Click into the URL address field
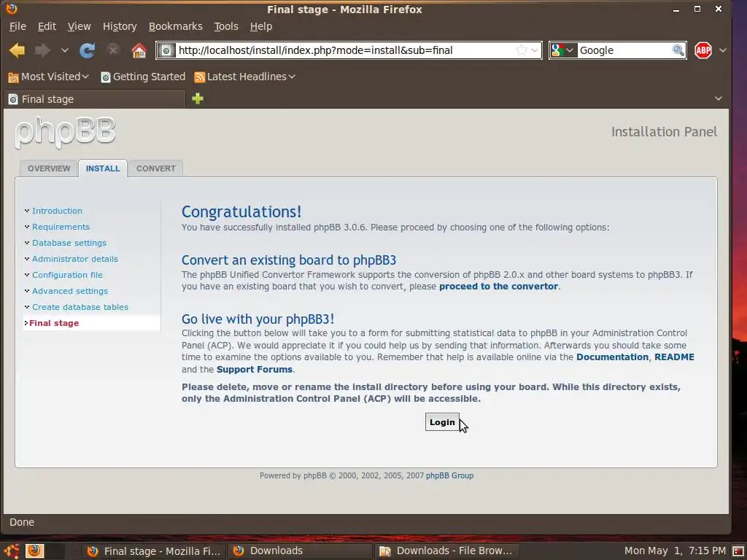This screenshot has height=560, width=747. pyautogui.click(x=345, y=50)
